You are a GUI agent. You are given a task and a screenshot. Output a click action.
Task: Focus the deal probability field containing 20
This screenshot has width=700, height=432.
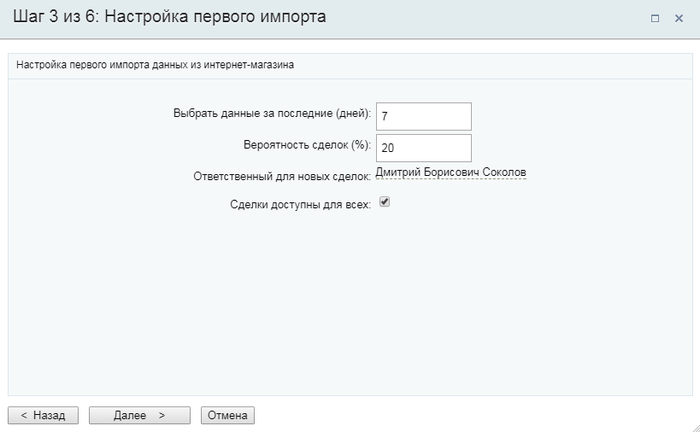(x=424, y=148)
